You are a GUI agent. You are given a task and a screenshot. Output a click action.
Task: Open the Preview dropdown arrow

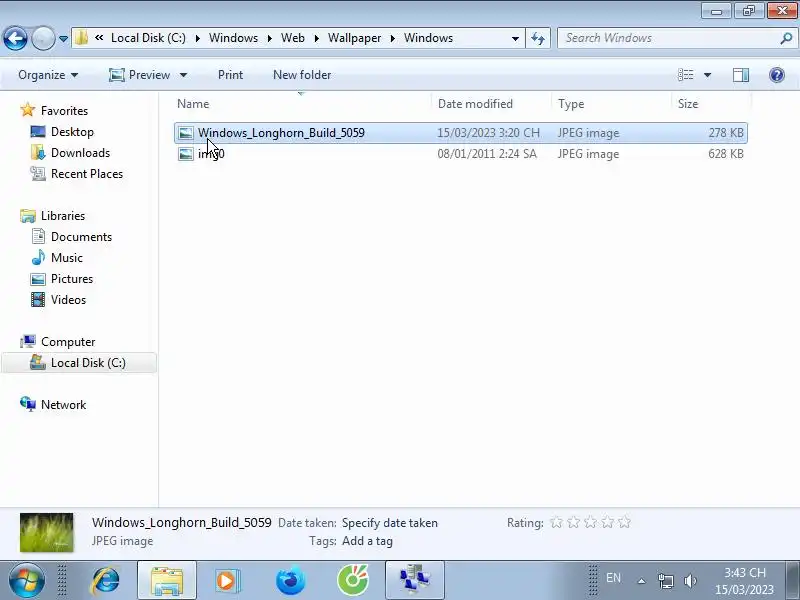(x=184, y=75)
